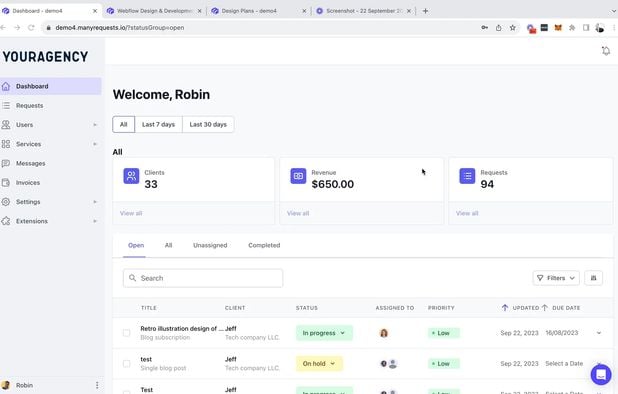The width and height of the screenshot is (618, 394).
Task: Select the Last 7 days filter
Action: 158,125
